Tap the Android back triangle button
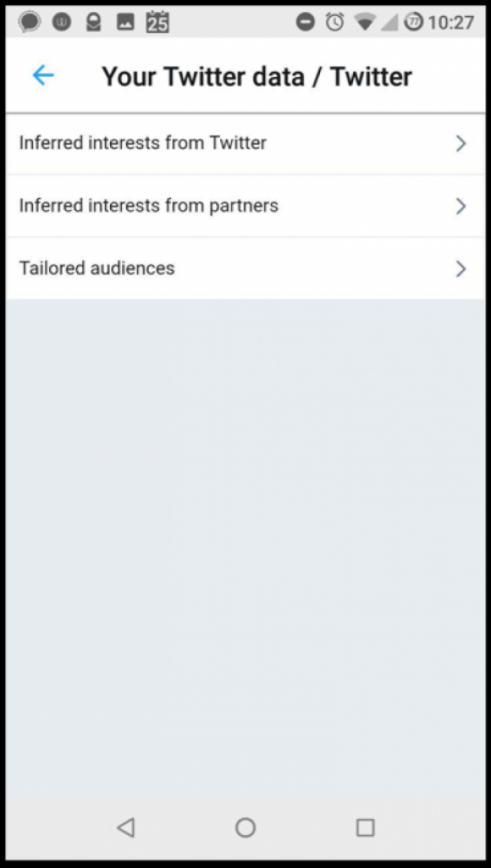 126,827
